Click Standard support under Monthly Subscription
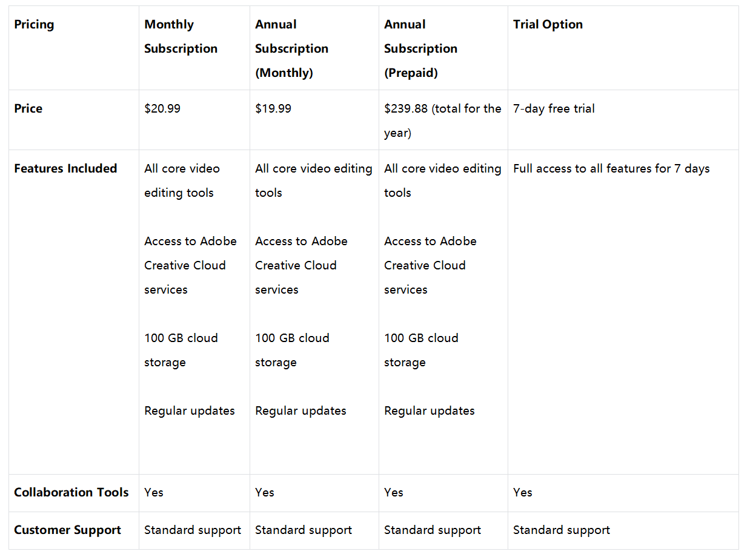 click(193, 530)
